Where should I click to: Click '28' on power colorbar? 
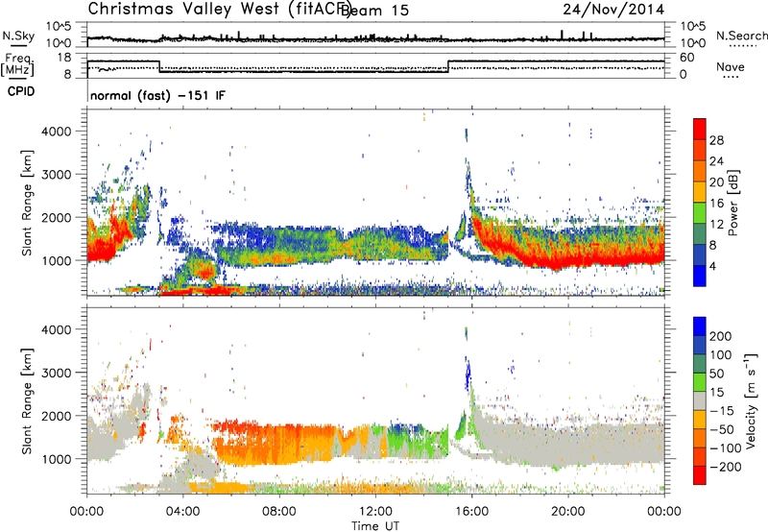point(716,140)
